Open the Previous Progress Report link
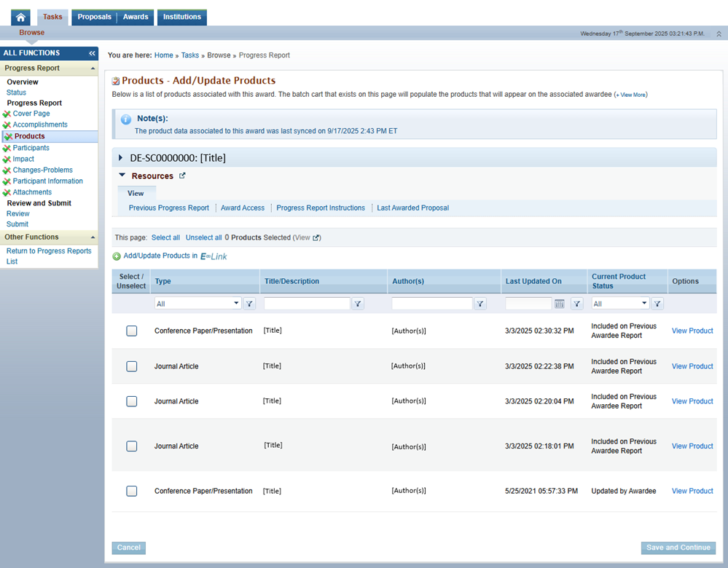728x568 pixels. (169, 208)
